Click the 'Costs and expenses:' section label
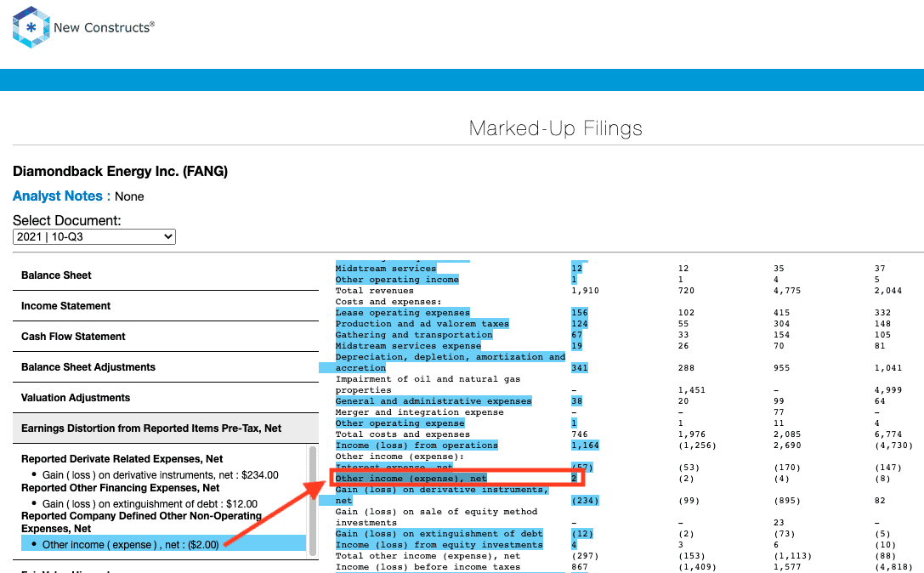Screen dimensions: 924x573 pos(388,302)
